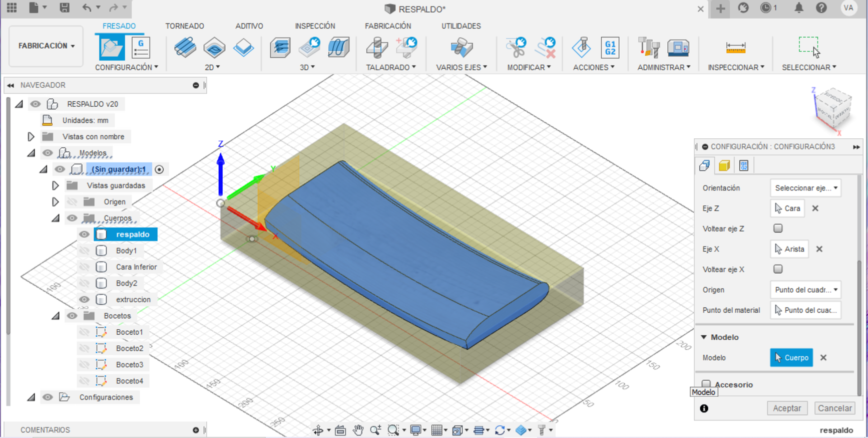The height and width of the screenshot is (438, 868).
Task: Open the TALADRADO dropdown menu
Action: point(391,67)
